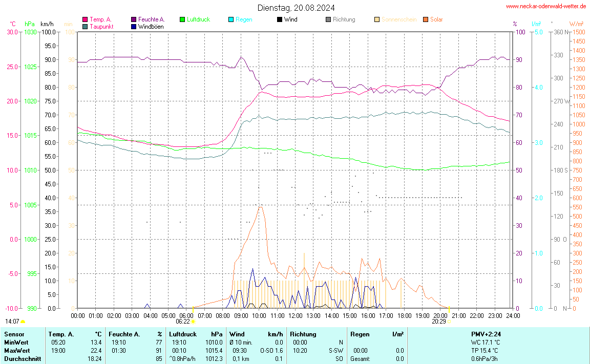Image resolution: width=590 pixels, height=364 pixels.
Task: Click the yellow sun icon next to 14:07
Action: click(23, 322)
